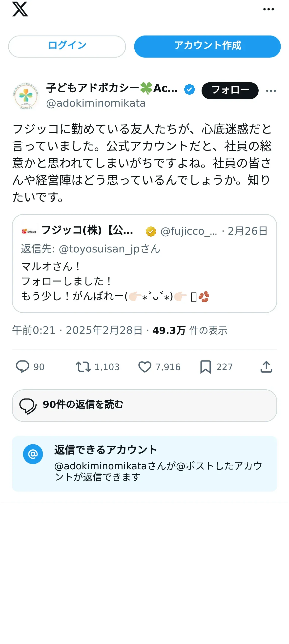Click the share upload icon
The width and height of the screenshot is (289, 644).
(266, 367)
